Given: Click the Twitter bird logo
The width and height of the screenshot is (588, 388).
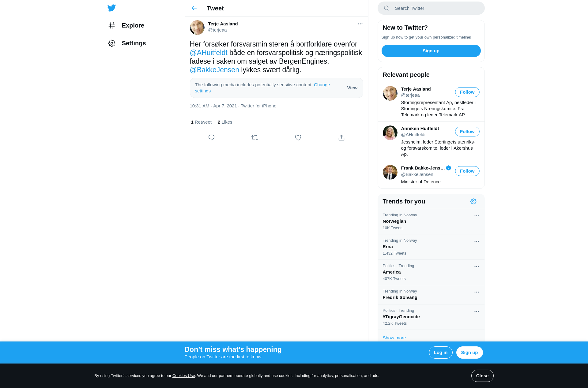Looking at the screenshot, I should click(x=111, y=8).
